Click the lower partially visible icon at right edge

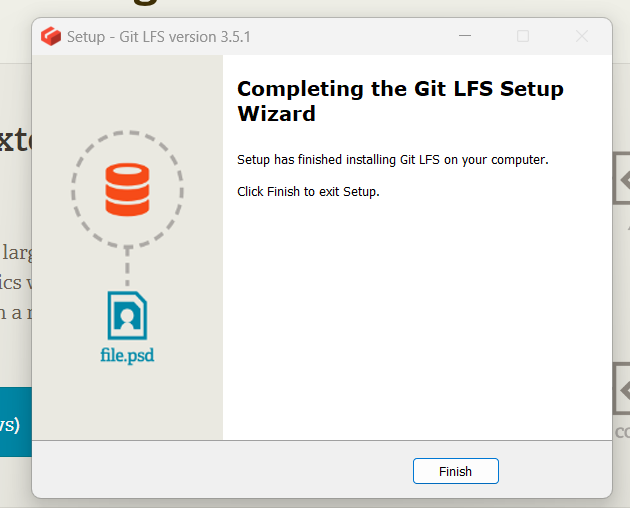pos(621,388)
